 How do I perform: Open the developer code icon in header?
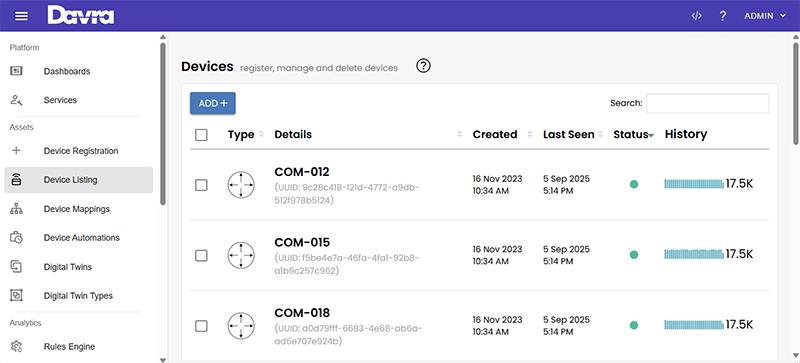[696, 16]
